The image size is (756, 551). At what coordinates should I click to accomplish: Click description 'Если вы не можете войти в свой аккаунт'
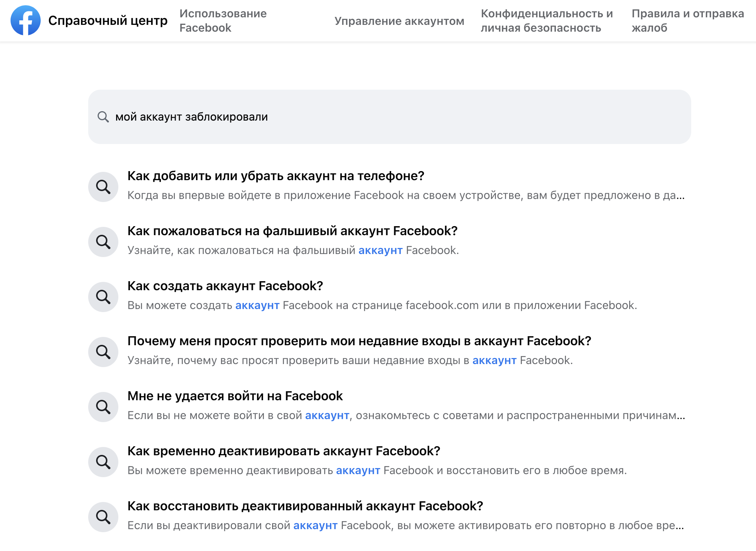[406, 415]
